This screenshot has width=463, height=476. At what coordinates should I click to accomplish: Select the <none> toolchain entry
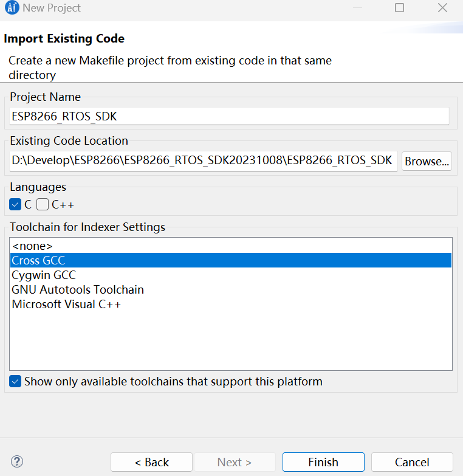pos(231,246)
